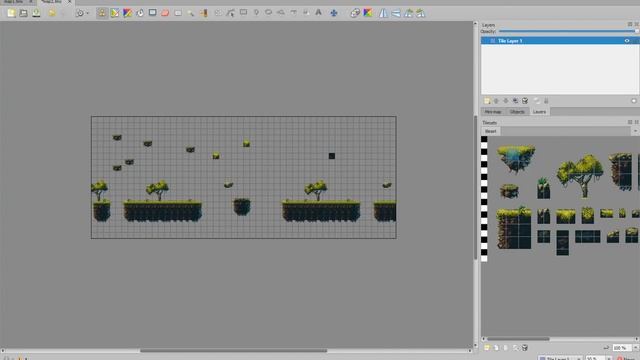This screenshot has width=640, height=360.
Task: Click the Undo arrow icon in the toolbar
Action: pos(52,13)
